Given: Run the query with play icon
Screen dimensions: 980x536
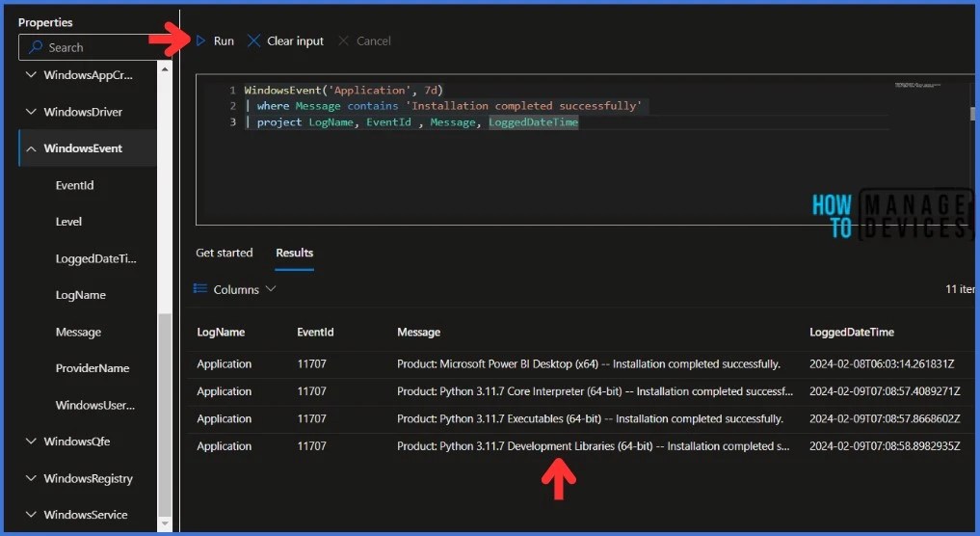Looking at the screenshot, I should pos(200,40).
